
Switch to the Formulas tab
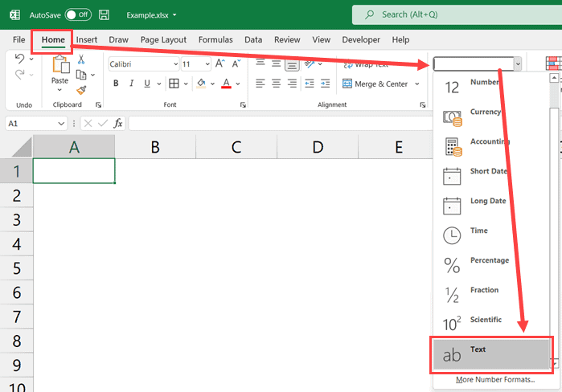[x=215, y=39]
